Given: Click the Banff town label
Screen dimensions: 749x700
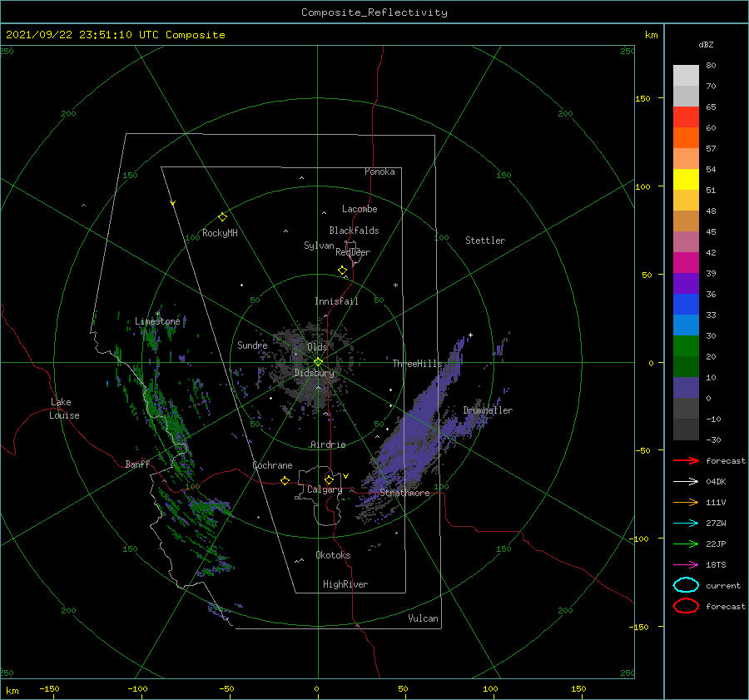Looking at the screenshot, I should [137, 464].
